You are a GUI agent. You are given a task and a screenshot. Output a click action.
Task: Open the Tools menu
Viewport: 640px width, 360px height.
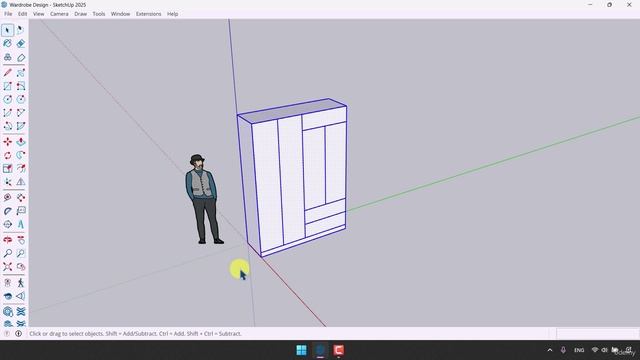click(x=98, y=14)
